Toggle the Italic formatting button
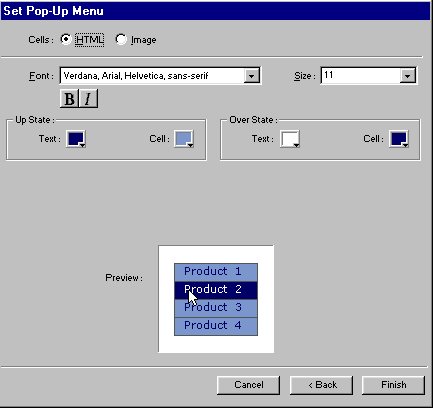 pyautogui.click(x=88, y=99)
